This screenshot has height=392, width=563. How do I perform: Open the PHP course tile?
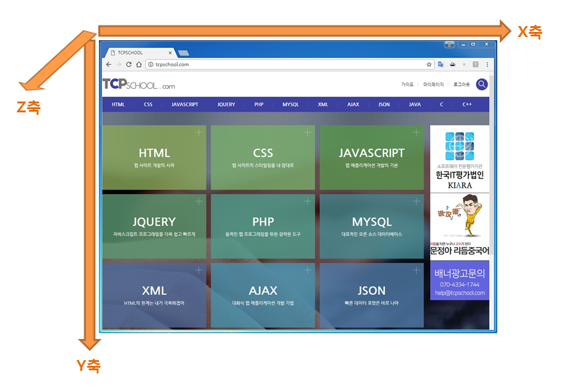pyautogui.click(x=263, y=226)
